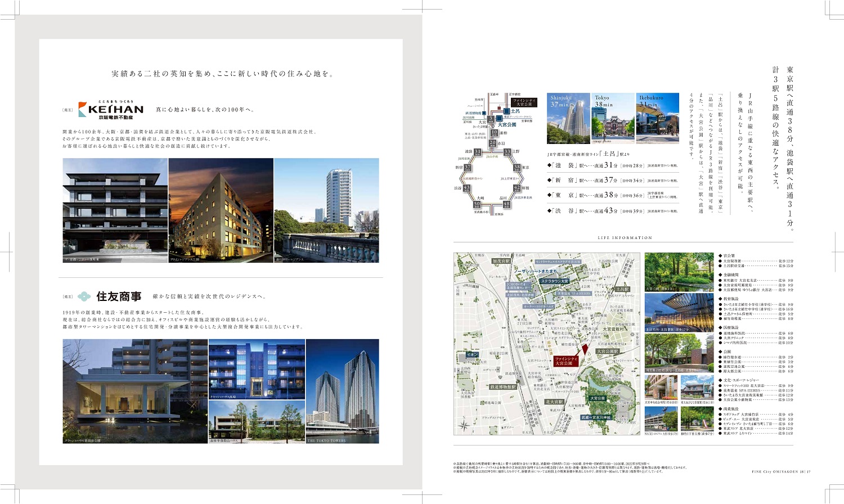
Task: Click the 43 minute Shibuya node on route diagram
Action: point(466,188)
